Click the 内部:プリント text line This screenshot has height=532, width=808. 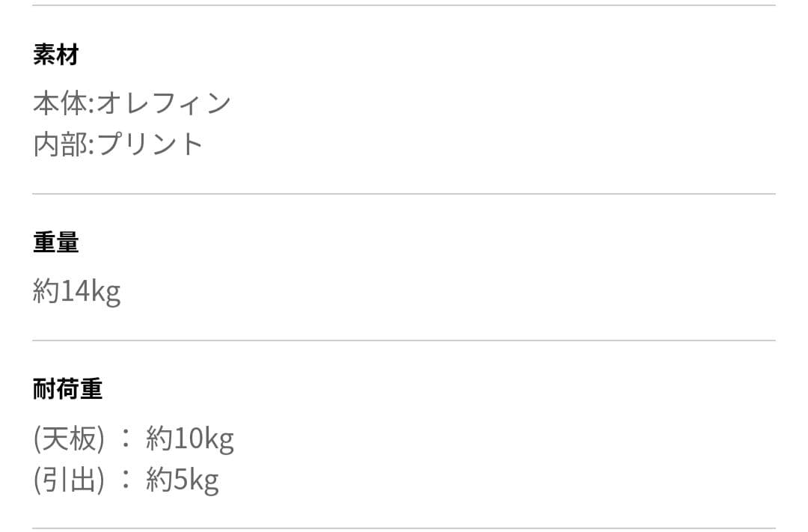coord(118,144)
